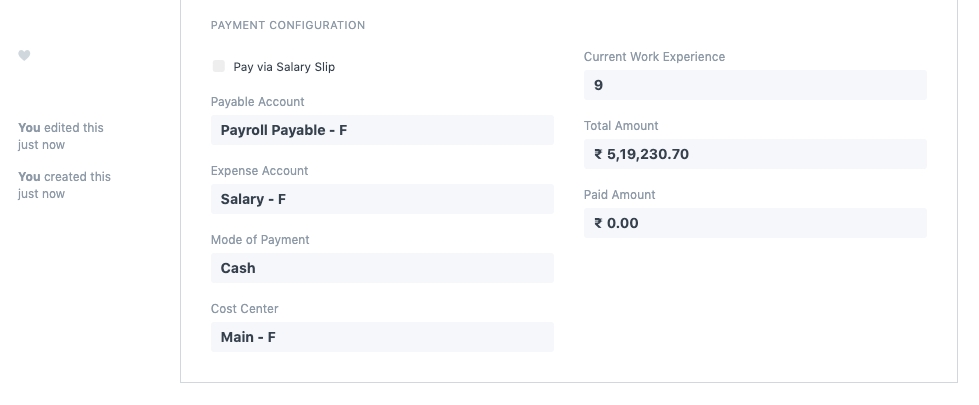Image resolution: width=979 pixels, height=405 pixels.
Task: Click the Total Amount ₹ 5,19,230.70 field
Action: 754,154
